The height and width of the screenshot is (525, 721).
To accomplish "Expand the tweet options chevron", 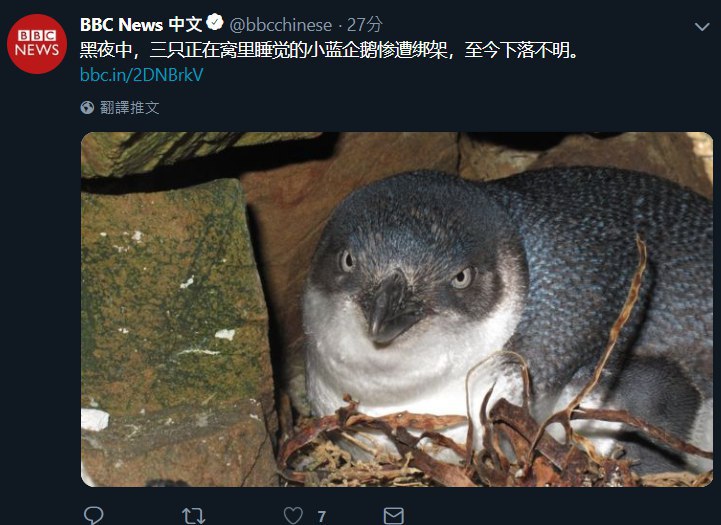I will click(x=702, y=27).
